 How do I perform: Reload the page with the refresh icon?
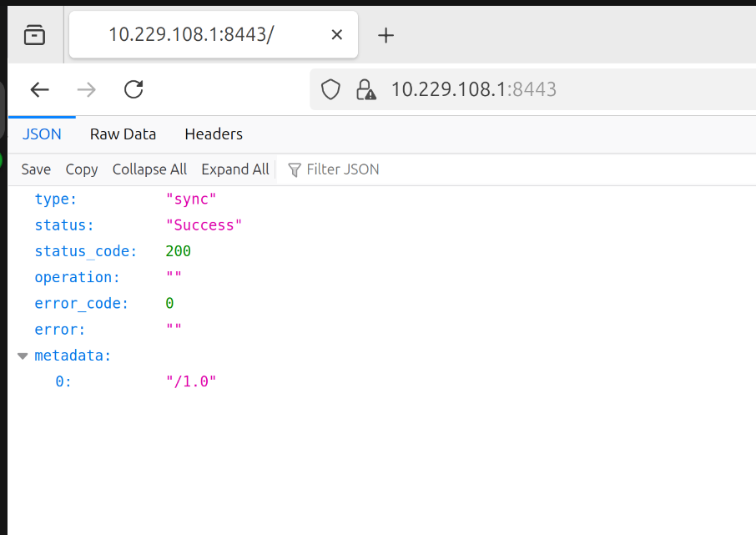[x=134, y=89]
